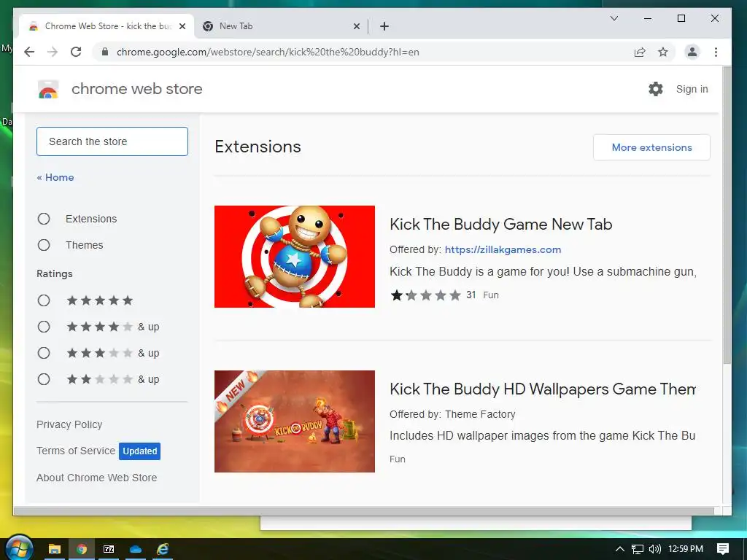747x560 pixels.
Task: Click the 31 ratings count
Action: [x=471, y=295]
